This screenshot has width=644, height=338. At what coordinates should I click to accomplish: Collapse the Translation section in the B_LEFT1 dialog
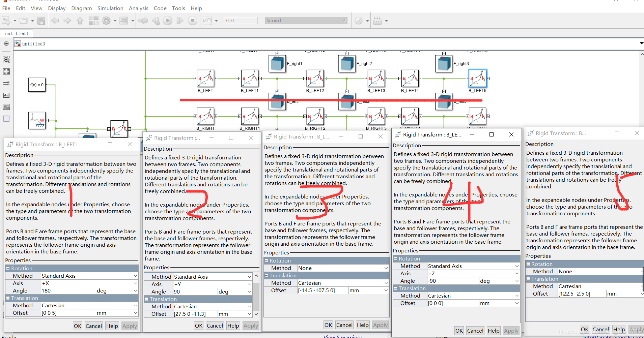[x=8, y=298]
